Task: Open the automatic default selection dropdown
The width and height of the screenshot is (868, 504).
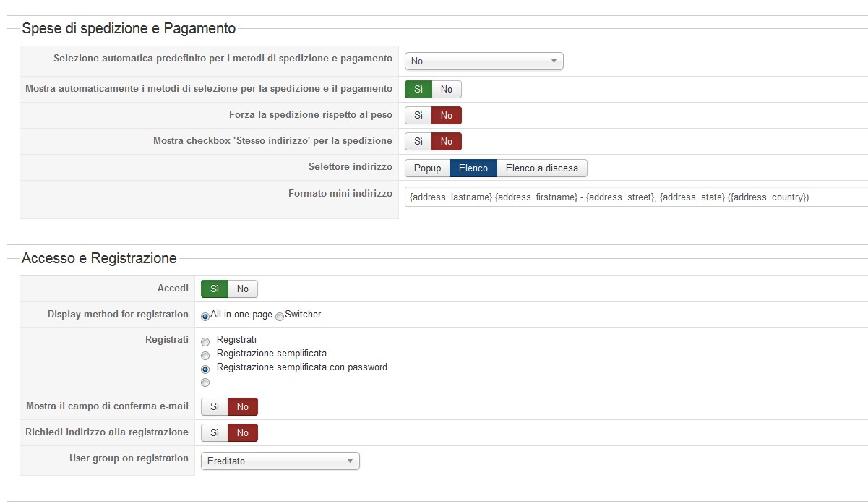Action: [x=484, y=61]
